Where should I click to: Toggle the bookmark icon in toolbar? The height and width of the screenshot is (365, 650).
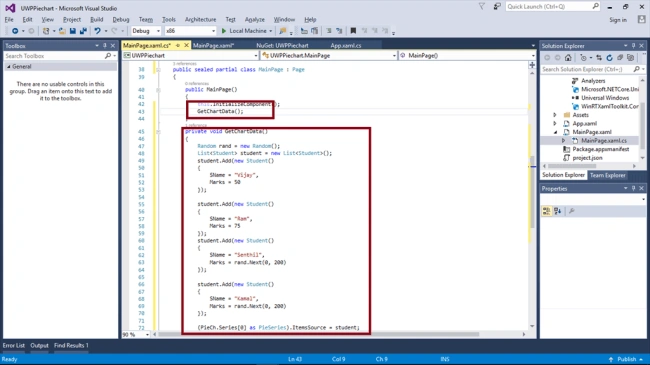click(353, 31)
